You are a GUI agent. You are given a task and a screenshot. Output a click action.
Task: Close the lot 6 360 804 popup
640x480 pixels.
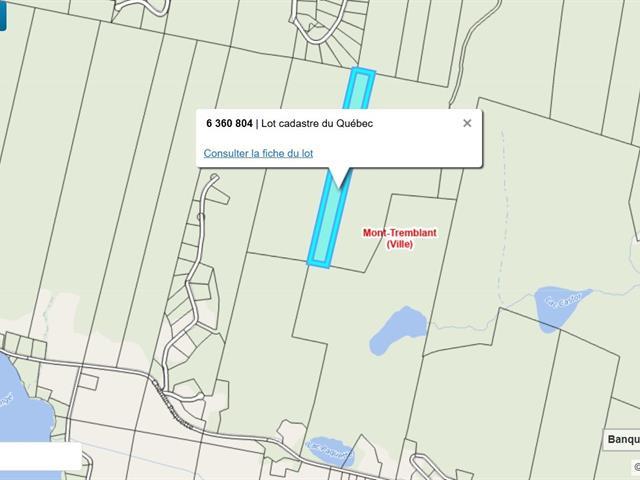(x=467, y=123)
